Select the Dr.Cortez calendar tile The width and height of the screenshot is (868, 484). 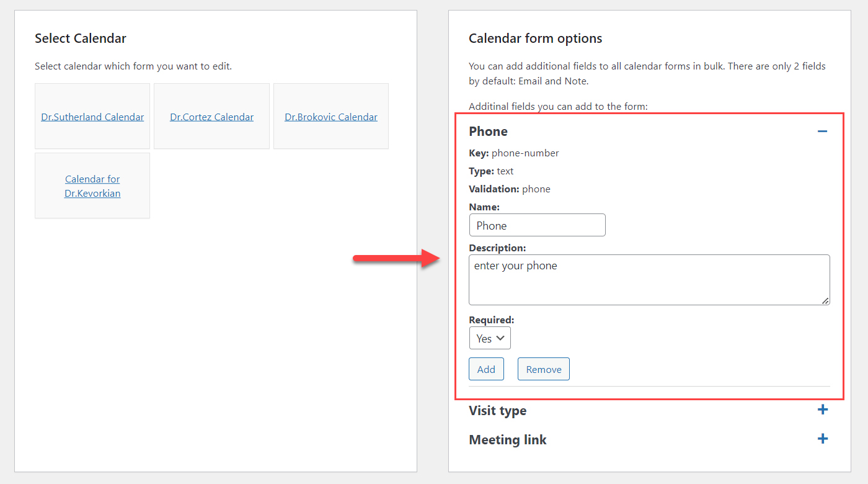pyautogui.click(x=212, y=116)
